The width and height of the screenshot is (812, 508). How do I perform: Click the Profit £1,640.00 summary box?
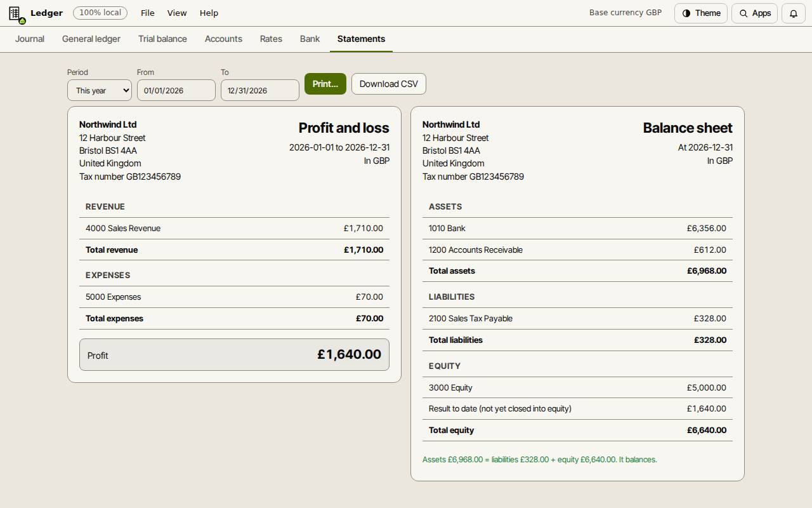click(234, 355)
